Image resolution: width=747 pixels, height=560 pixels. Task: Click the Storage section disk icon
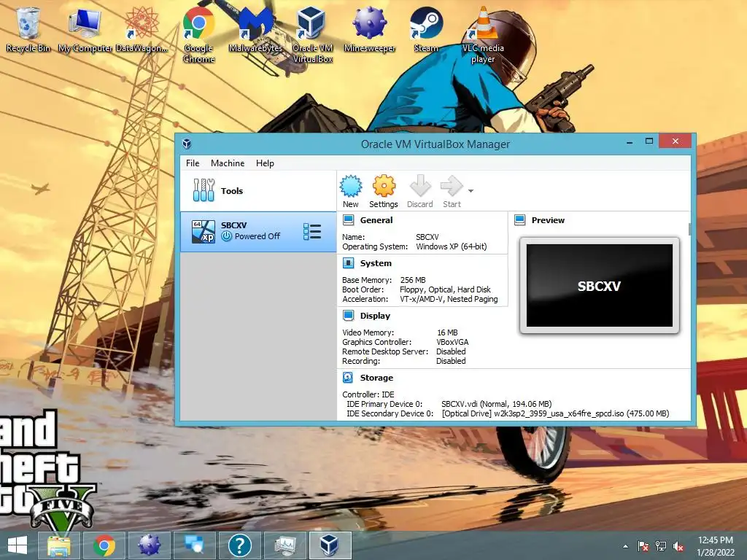pos(348,378)
